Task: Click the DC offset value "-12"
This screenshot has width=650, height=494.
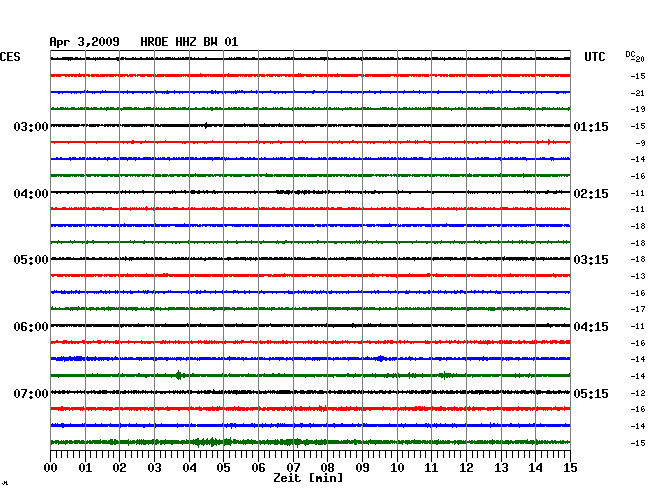Action: coord(638,393)
